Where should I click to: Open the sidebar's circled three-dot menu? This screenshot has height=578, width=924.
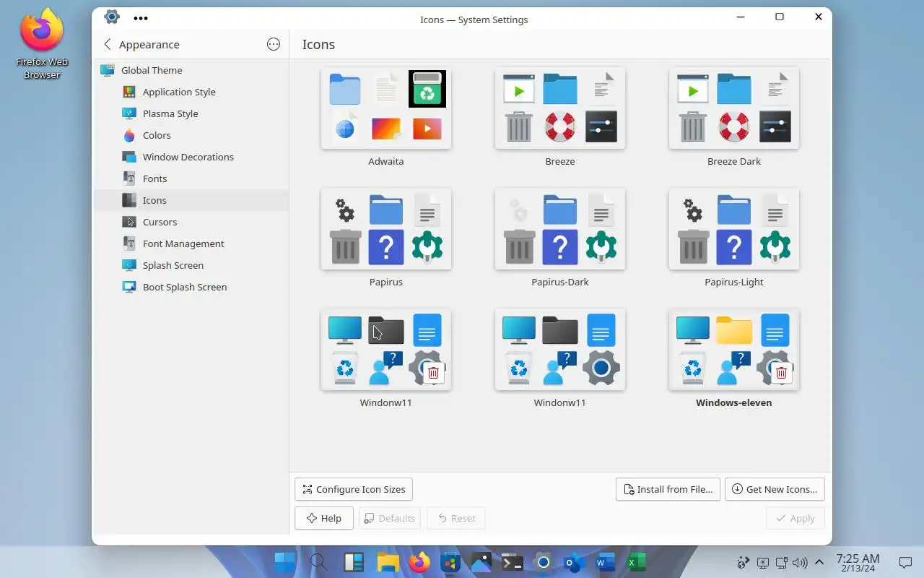click(274, 44)
